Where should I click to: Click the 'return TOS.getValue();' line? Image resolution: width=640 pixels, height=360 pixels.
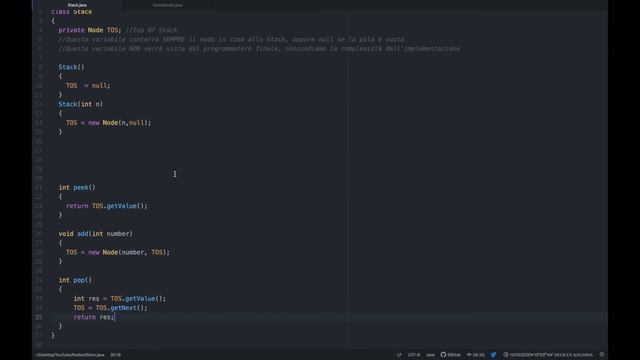coord(107,206)
